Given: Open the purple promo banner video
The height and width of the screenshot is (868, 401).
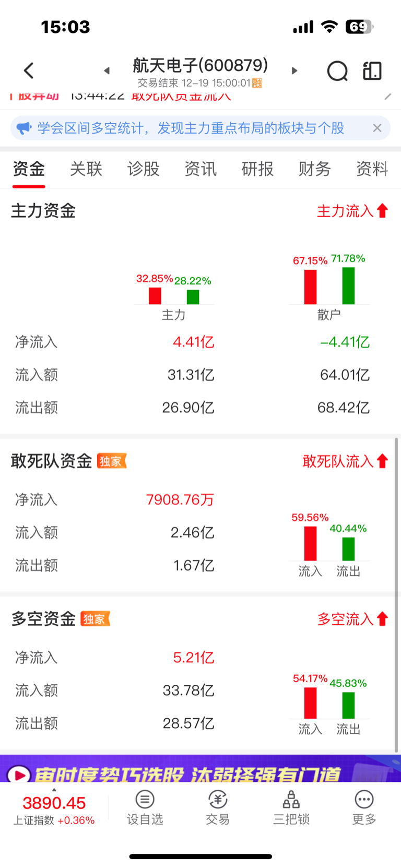Looking at the screenshot, I should coord(200,768).
